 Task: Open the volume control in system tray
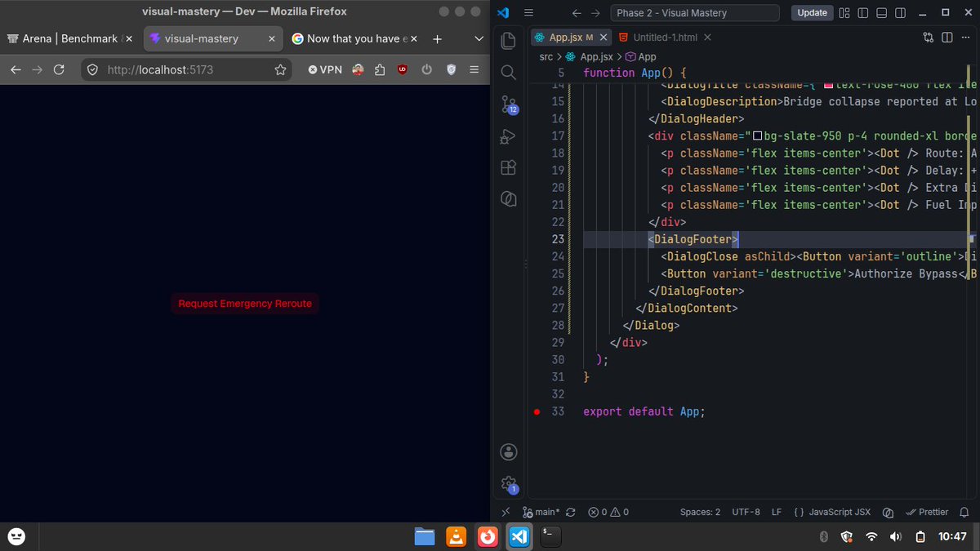(x=896, y=536)
